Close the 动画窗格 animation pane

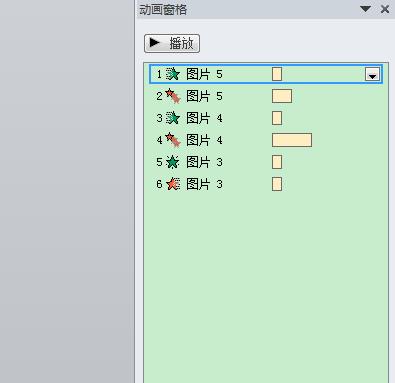pos(385,9)
